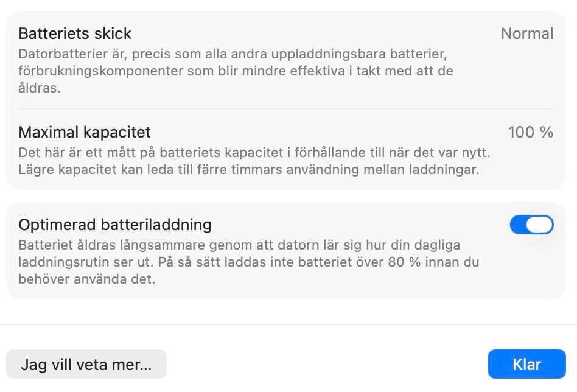Click the 100 % capacity value
This screenshot has height=392, width=577.
531,132
